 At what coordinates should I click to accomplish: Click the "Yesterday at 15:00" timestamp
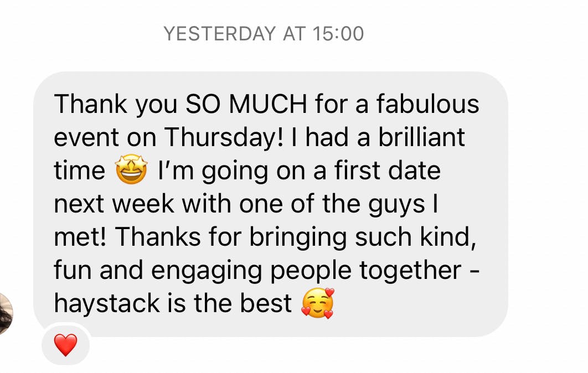tap(264, 34)
